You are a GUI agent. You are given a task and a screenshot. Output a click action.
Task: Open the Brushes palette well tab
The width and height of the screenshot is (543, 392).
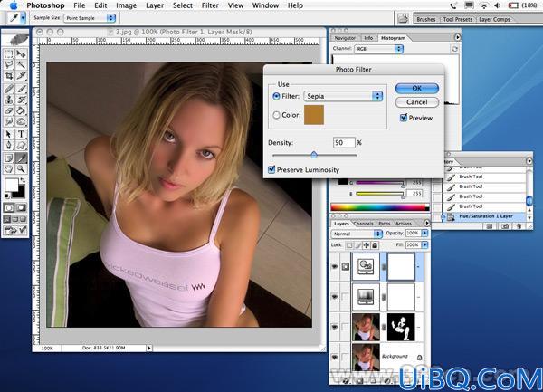coord(425,19)
